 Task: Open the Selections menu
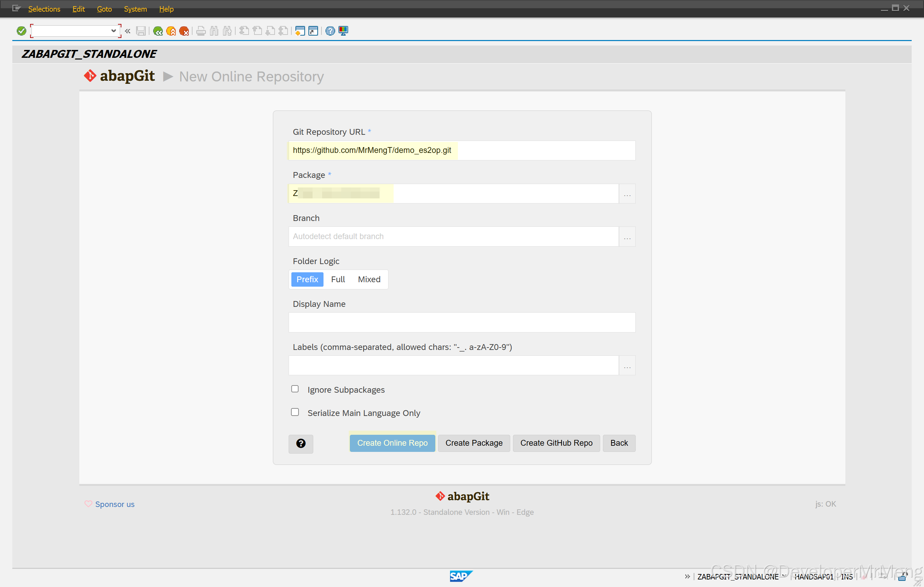point(44,9)
